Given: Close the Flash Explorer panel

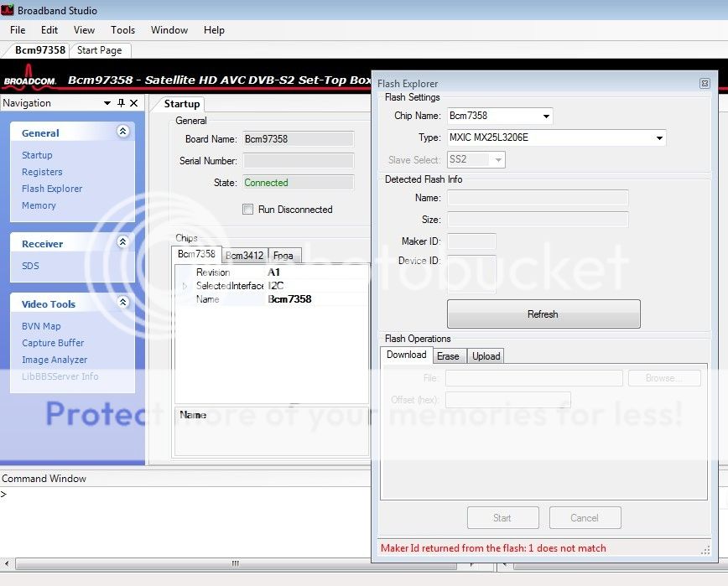Looking at the screenshot, I should (x=705, y=84).
